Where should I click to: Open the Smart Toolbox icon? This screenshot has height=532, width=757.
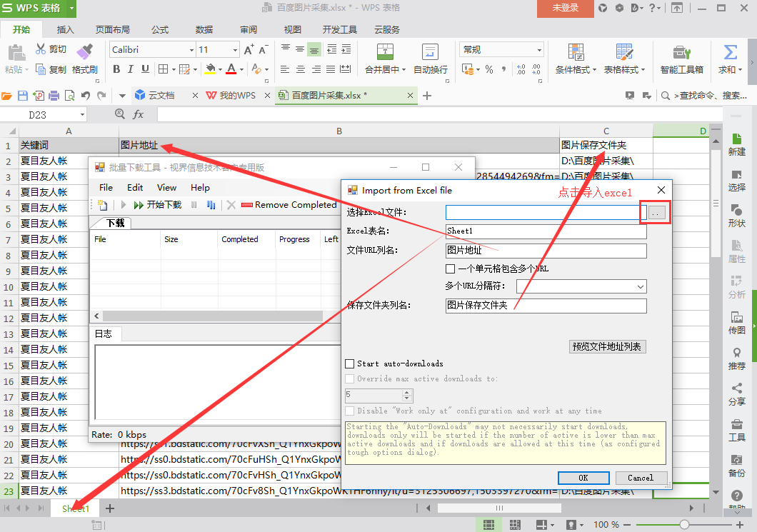tap(682, 51)
